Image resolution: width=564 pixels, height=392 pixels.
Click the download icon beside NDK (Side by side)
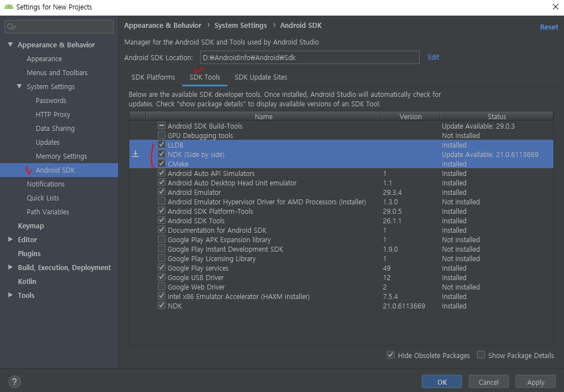coord(135,154)
